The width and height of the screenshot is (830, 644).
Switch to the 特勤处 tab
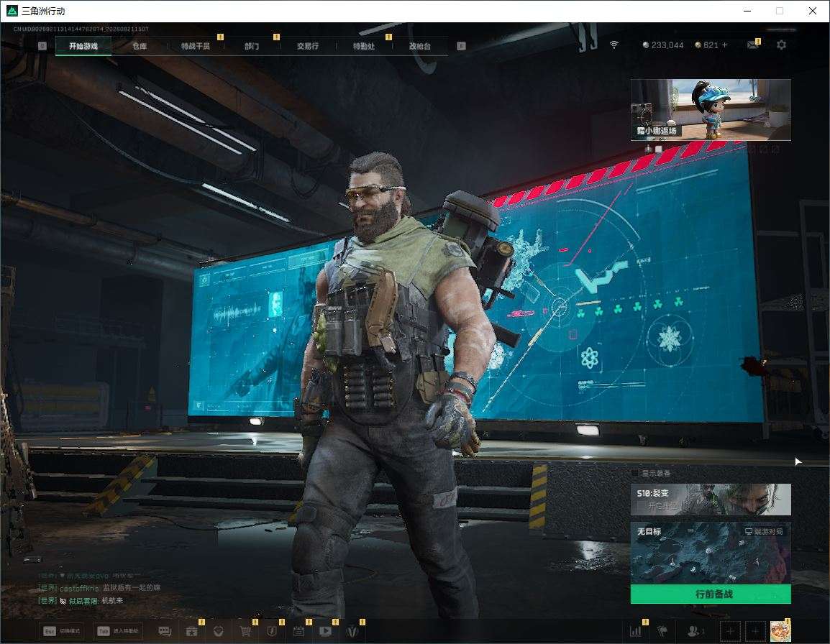pyautogui.click(x=364, y=46)
